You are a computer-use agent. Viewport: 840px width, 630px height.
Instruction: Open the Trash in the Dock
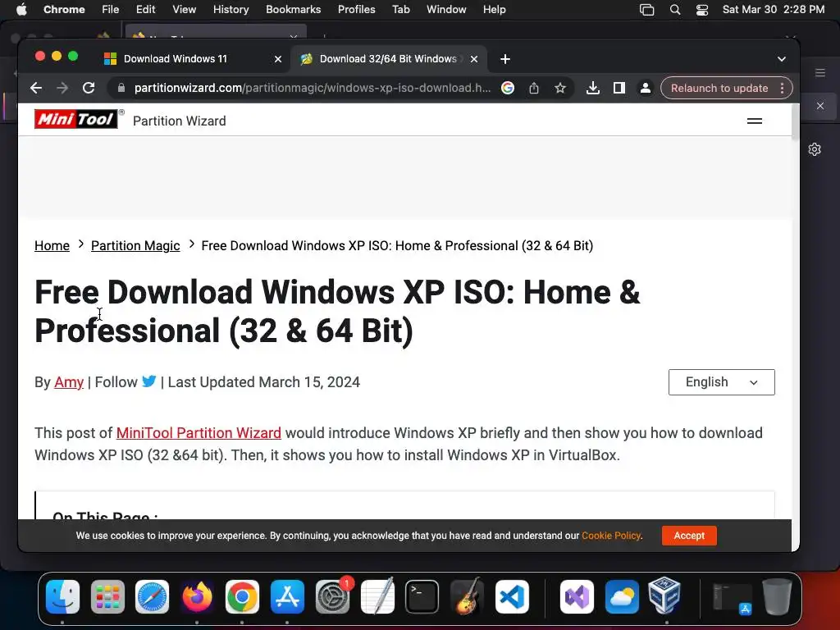point(778,596)
